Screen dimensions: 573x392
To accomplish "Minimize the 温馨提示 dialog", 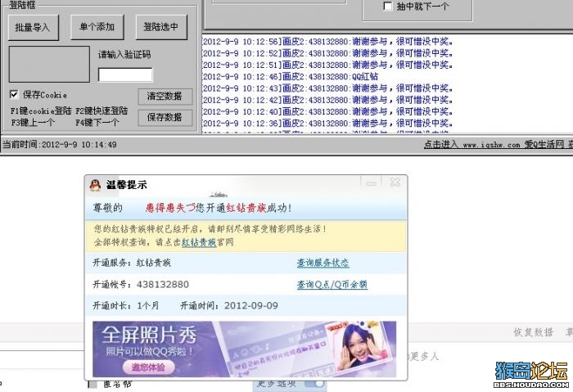I will pos(372,182).
